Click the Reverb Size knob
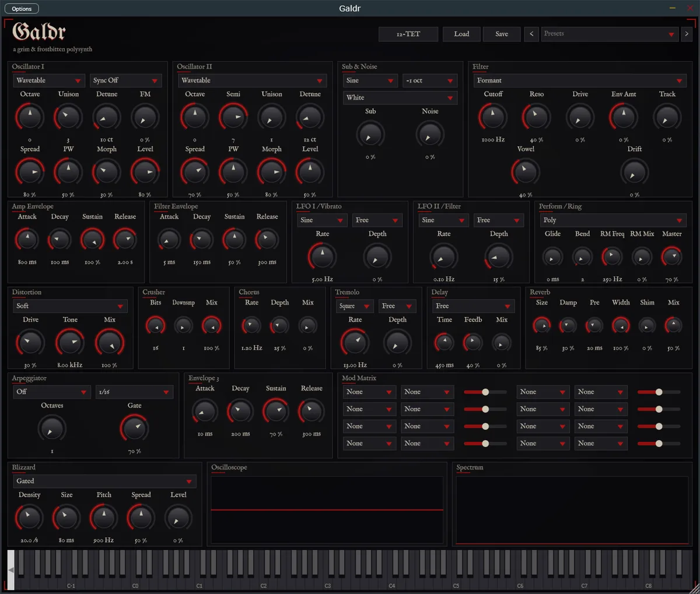This screenshot has height=594, width=700. 542,326
